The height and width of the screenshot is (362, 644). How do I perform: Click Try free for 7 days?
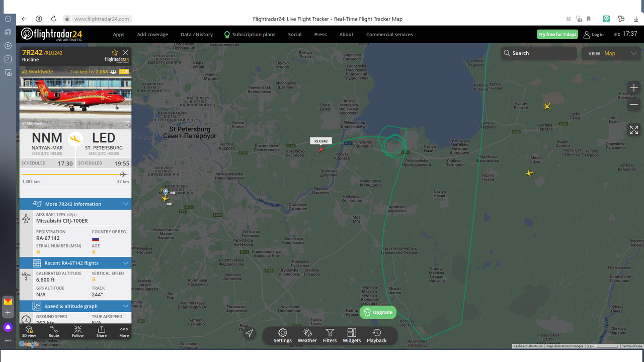click(557, 34)
